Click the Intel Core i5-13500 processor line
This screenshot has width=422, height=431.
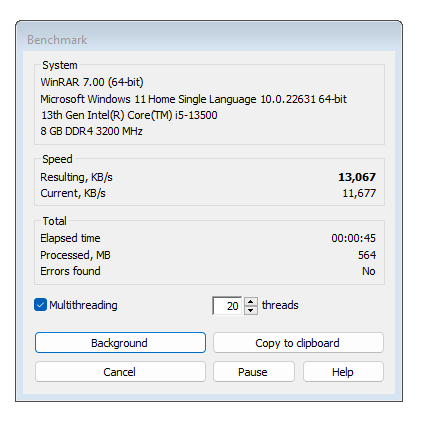(129, 115)
